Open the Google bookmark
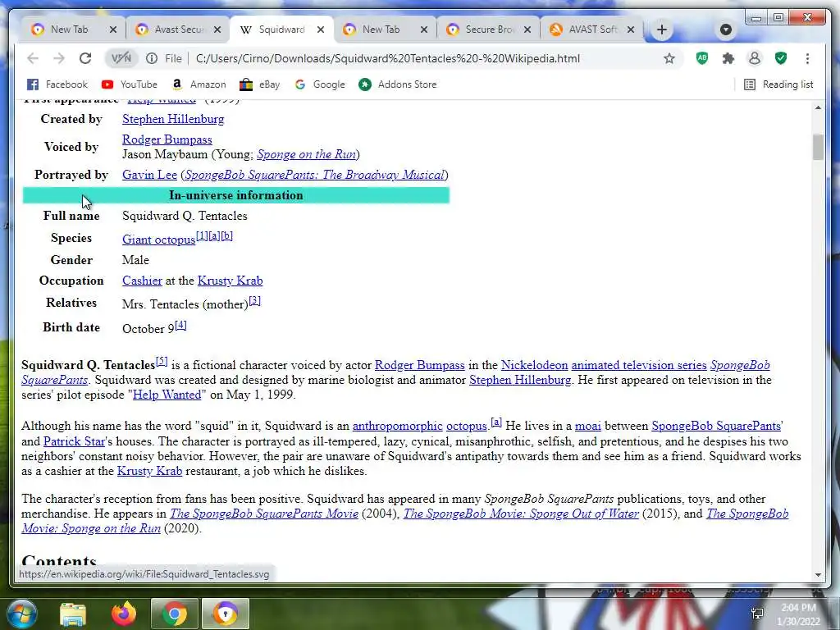Viewport: 840px width, 630px height. (320, 84)
